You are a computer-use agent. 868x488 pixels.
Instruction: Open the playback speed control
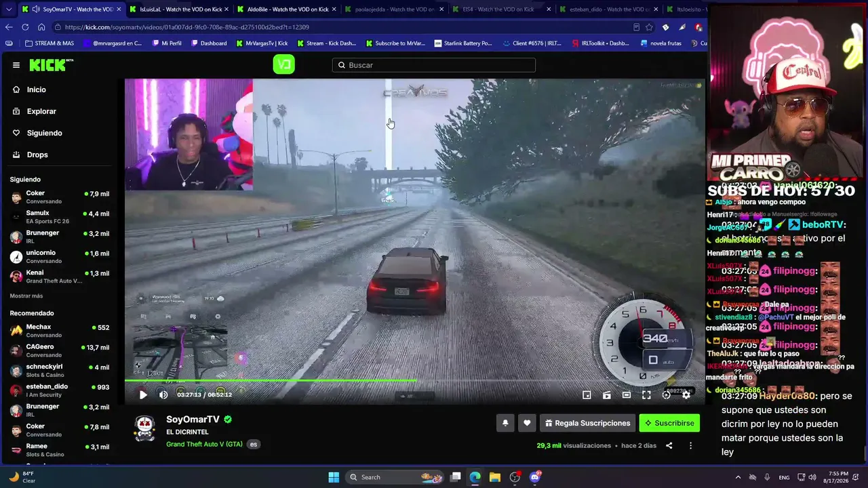[666, 394]
